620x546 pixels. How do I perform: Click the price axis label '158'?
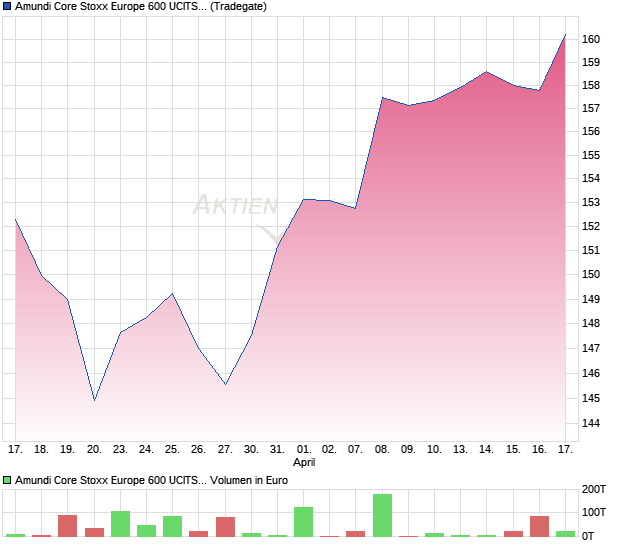591,85
